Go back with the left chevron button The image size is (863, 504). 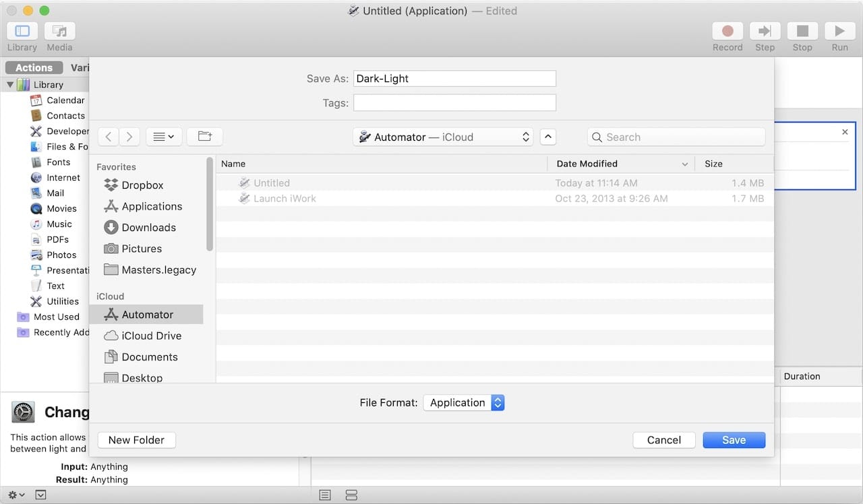pyautogui.click(x=109, y=137)
